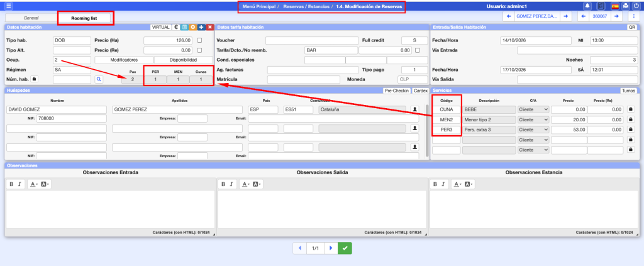Go to previous page with left pagination arrow
Image resolution: width=644 pixels, height=266 pixels.
(x=300, y=248)
